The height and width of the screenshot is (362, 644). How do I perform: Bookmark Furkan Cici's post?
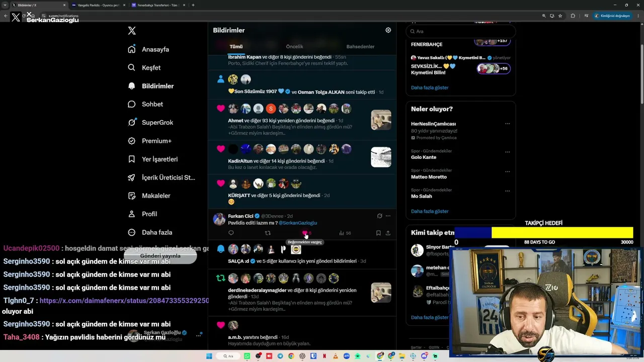pos(378,233)
